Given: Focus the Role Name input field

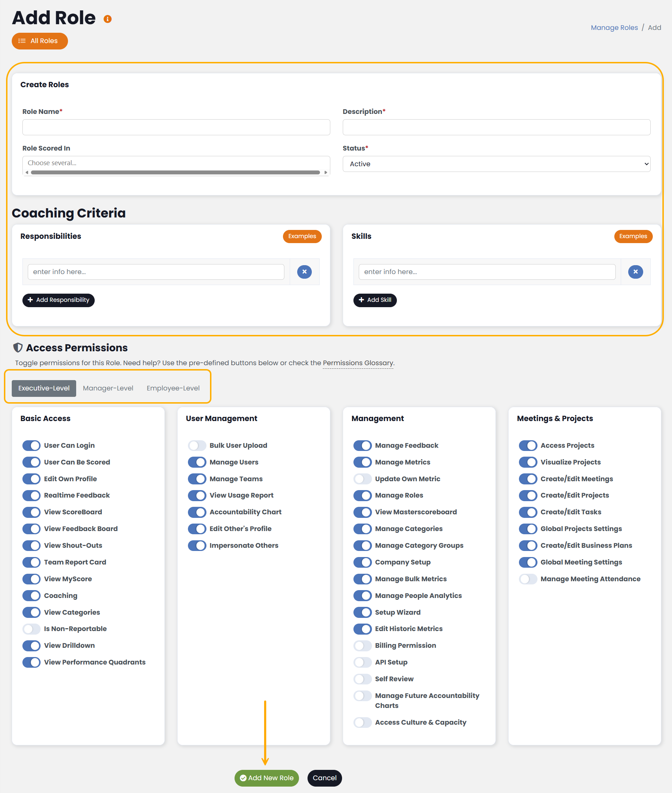Looking at the screenshot, I should pyautogui.click(x=176, y=127).
